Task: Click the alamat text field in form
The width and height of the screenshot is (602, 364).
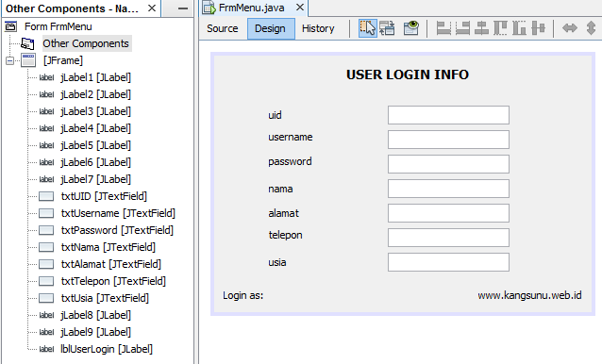Action: (x=448, y=213)
